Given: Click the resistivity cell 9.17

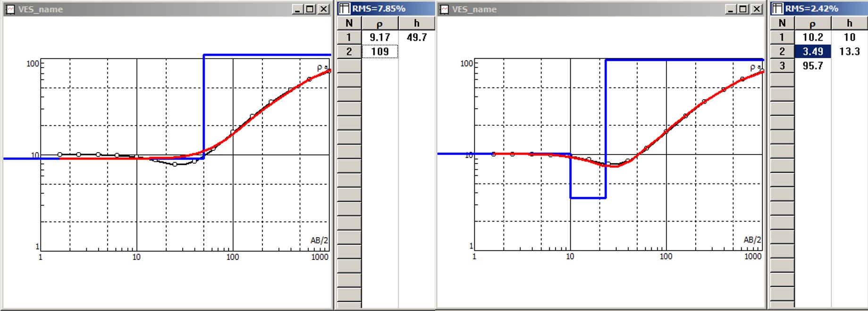Looking at the screenshot, I should pos(380,37).
